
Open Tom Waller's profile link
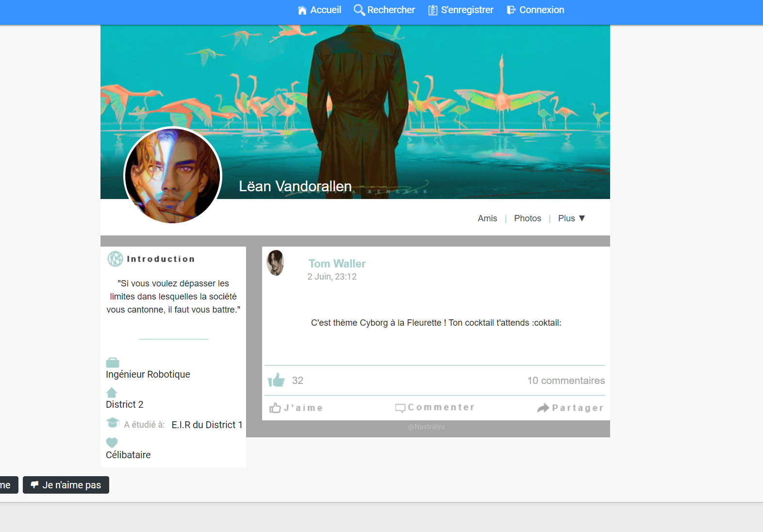point(337,264)
